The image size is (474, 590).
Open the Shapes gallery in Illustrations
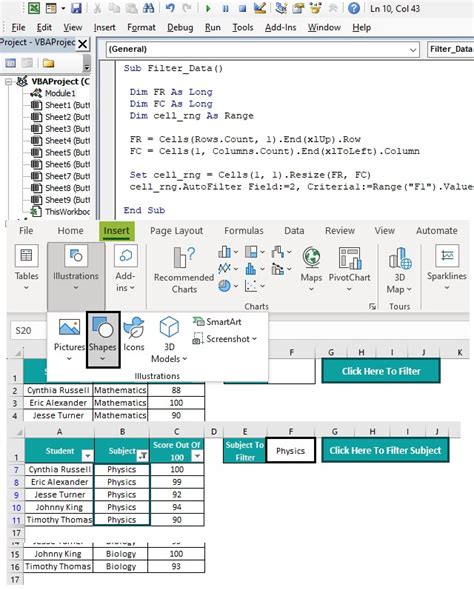103,339
